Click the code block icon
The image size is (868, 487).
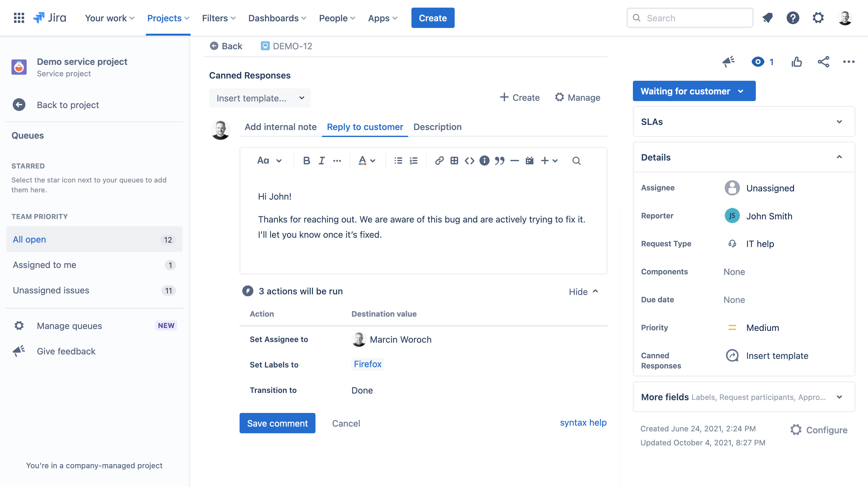pyautogui.click(x=469, y=160)
